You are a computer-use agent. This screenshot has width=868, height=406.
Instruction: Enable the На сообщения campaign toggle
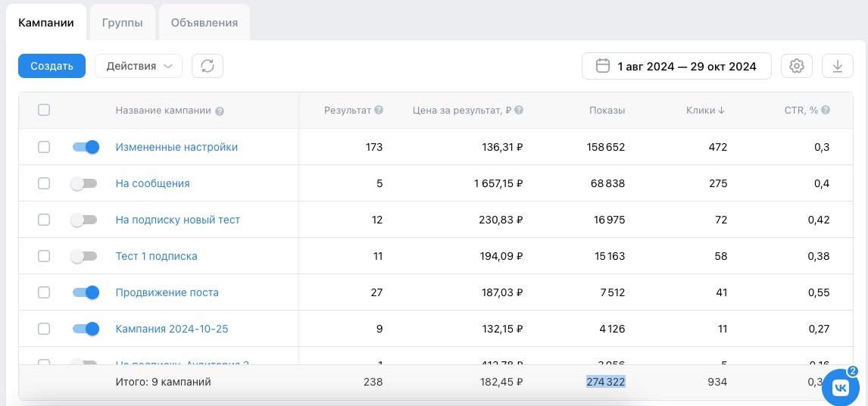(83, 183)
